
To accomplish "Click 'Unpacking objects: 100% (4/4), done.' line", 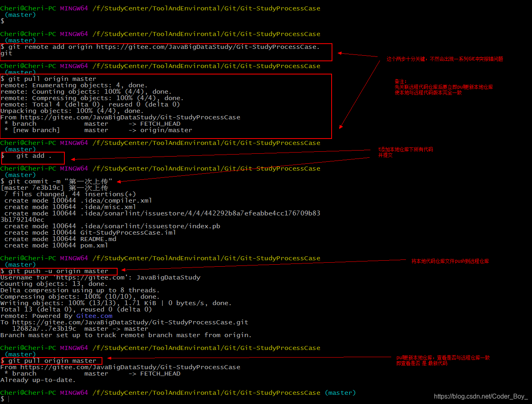I will coord(72,111).
